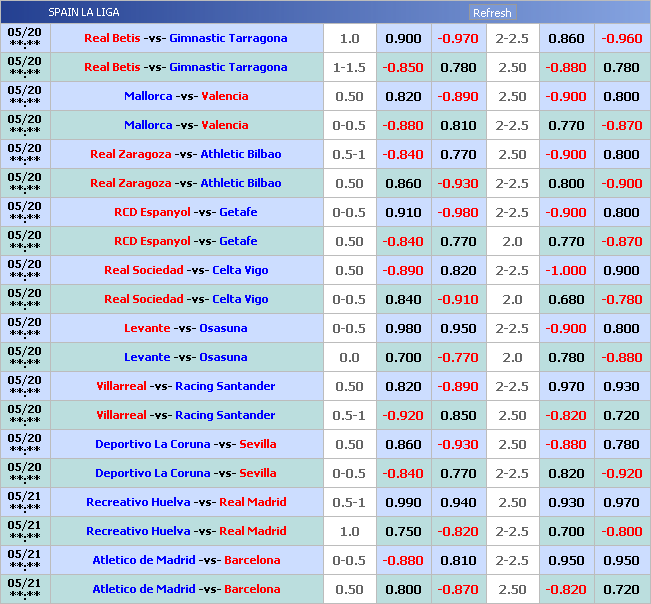Open Athletic Bilbao in the 0.5-1 handicap row

[x=240, y=155]
